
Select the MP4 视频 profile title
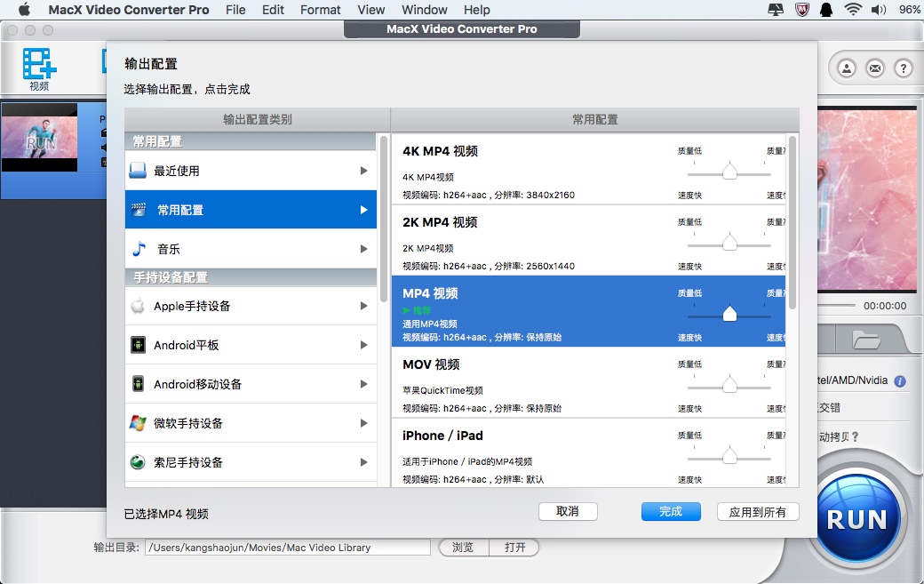[x=430, y=293]
